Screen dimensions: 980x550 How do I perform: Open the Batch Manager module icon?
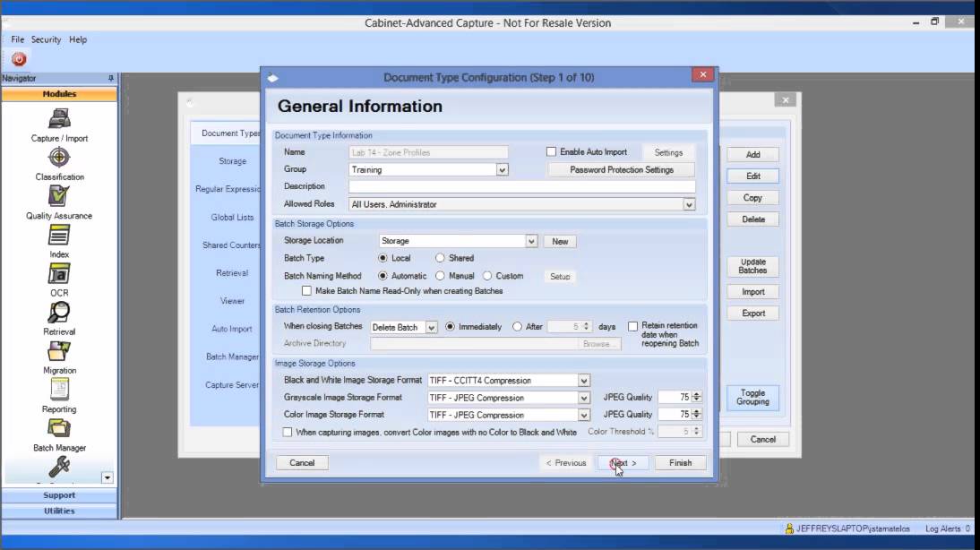coord(59,429)
